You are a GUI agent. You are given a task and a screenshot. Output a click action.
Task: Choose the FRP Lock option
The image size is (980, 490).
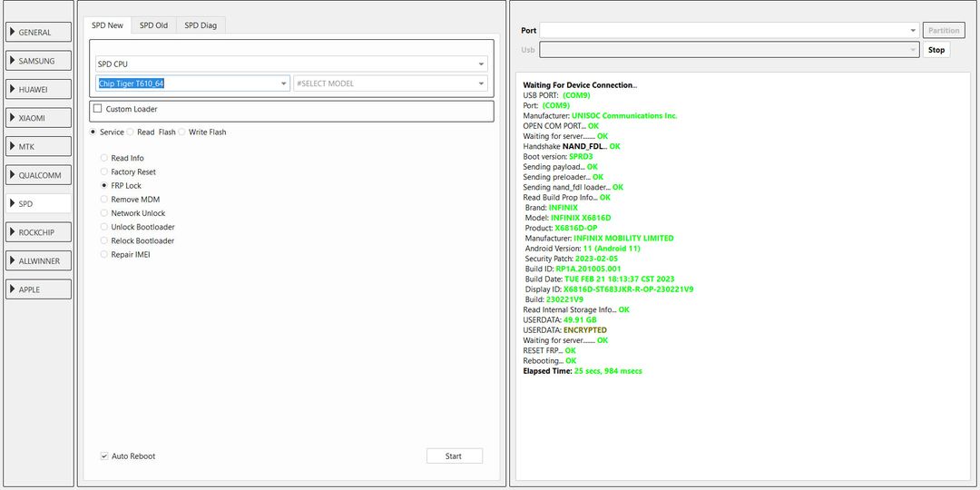point(121,186)
